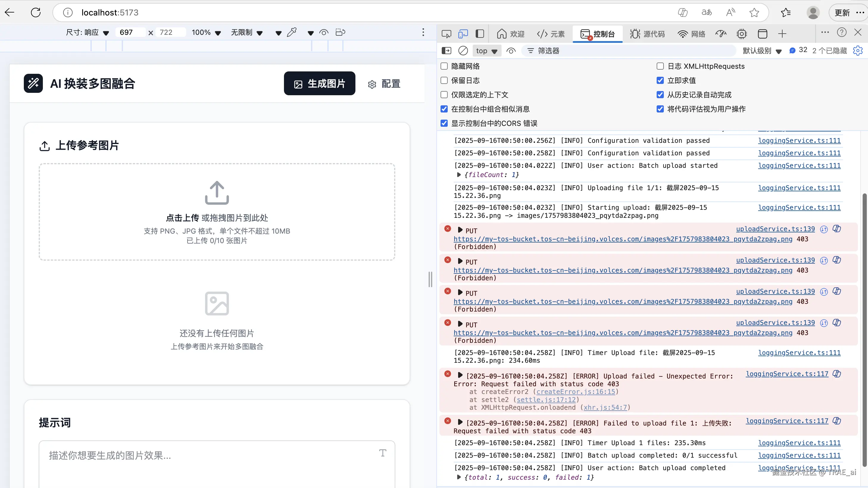Open the createError.js:16:15 source link
The height and width of the screenshot is (488, 868).
coord(575,391)
